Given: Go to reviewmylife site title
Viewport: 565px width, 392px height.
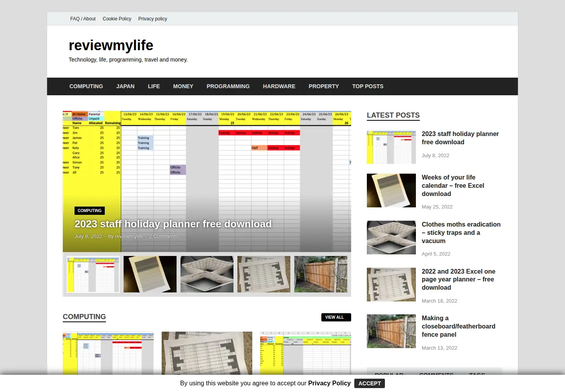Looking at the screenshot, I should [x=111, y=45].
